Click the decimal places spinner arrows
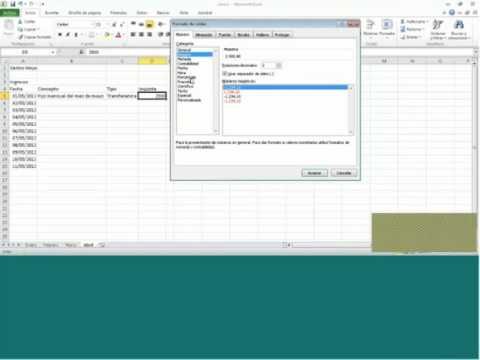Image resolution: width=480 pixels, height=360 pixels. click(x=279, y=65)
